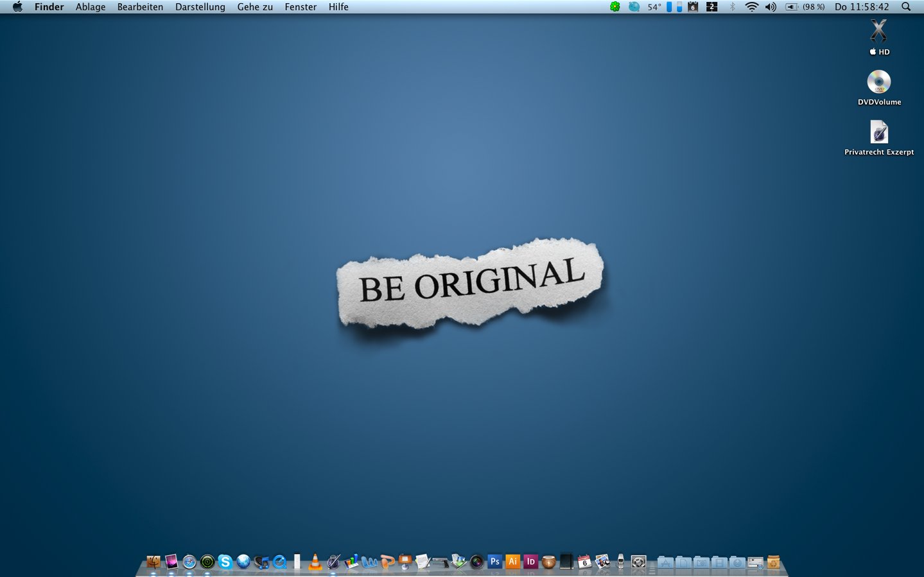The image size is (924, 577).
Task: Open Adobe Photoshop in the Dock
Action: [x=494, y=562]
